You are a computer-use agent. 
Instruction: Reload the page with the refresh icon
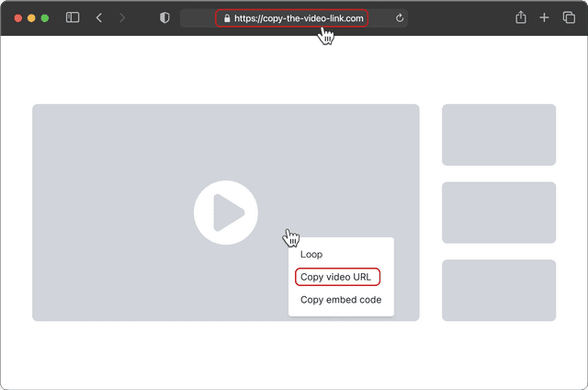pos(400,17)
